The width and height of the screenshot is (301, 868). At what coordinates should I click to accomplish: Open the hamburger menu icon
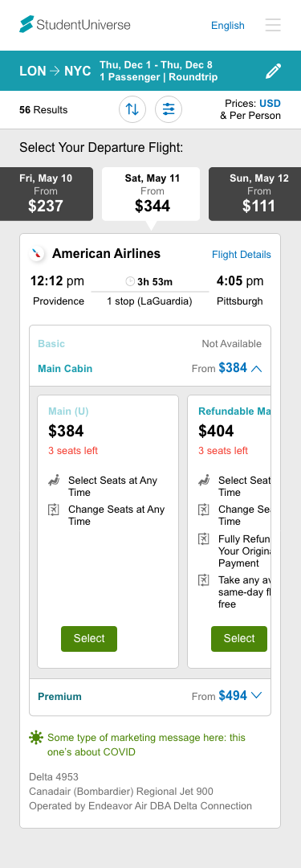click(x=273, y=25)
